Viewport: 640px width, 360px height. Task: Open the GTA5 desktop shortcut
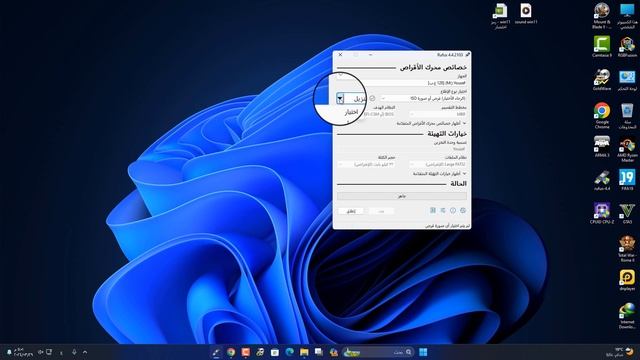pos(627,213)
